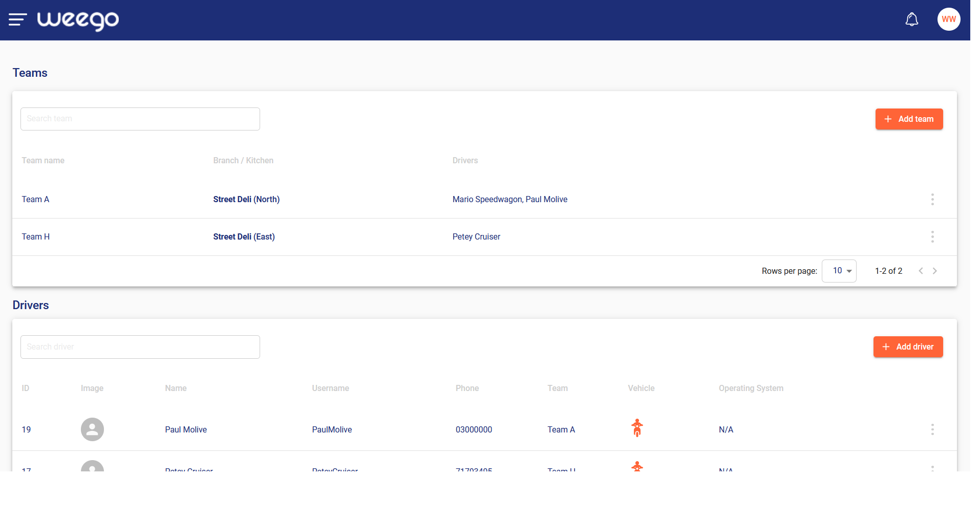Open options menu for Team H row
980x520 pixels.
[932, 237]
